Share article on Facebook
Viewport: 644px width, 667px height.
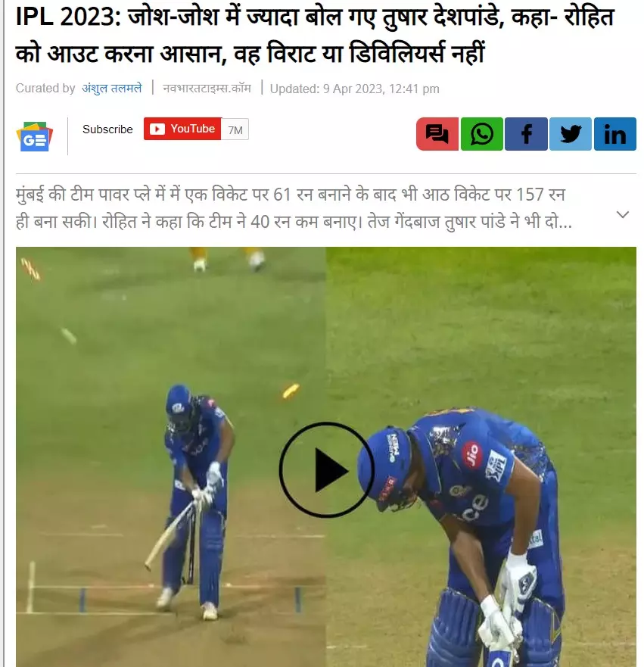coord(526,134)
